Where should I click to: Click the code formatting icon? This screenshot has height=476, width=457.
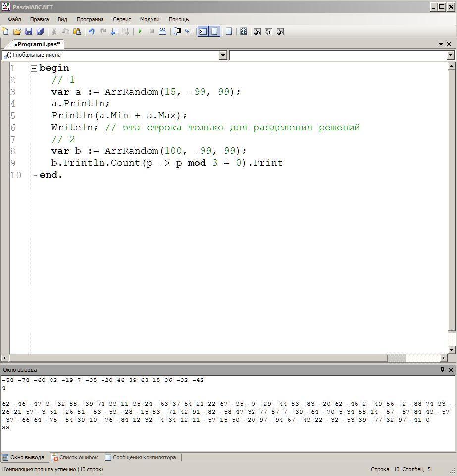pos(229,31)
